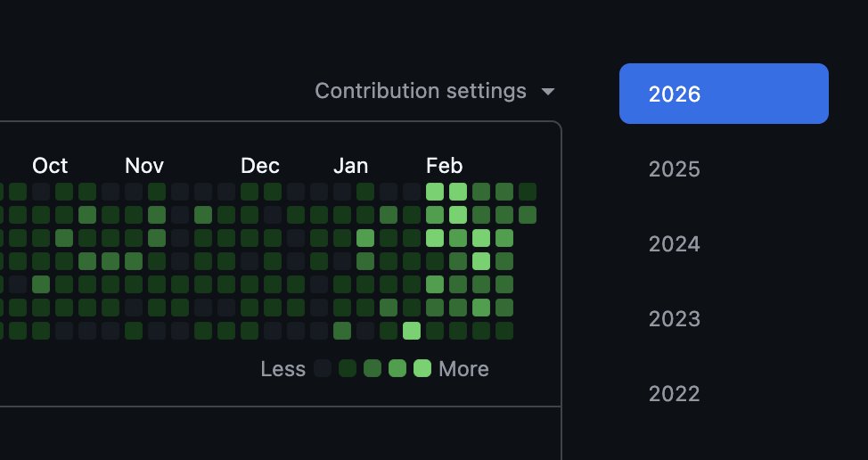Click the darkest legend swatch next to Less
The image size is (868, 460).
[x=323, y=368]
